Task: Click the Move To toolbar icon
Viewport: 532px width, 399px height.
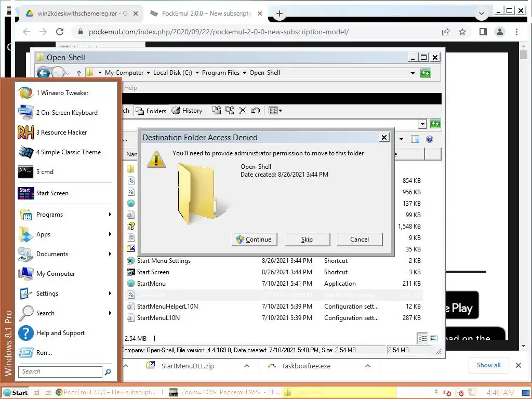Action: (x=217, y=111)
